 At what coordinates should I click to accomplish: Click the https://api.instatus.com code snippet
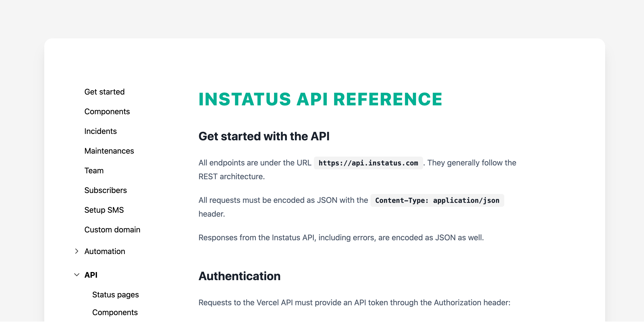click(368, 163)
